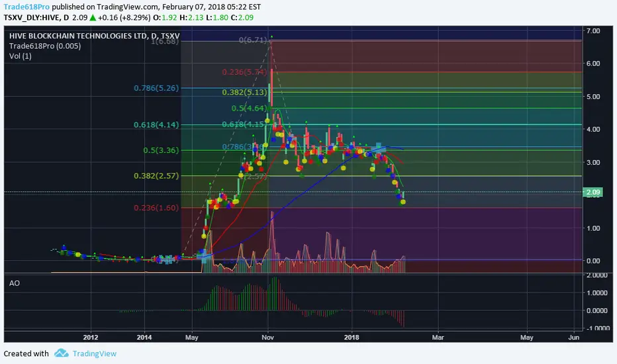Click the 4.00 price axis label
This screenshot has width=617, height=364.
pyautogui.click(x=593, y=129)
